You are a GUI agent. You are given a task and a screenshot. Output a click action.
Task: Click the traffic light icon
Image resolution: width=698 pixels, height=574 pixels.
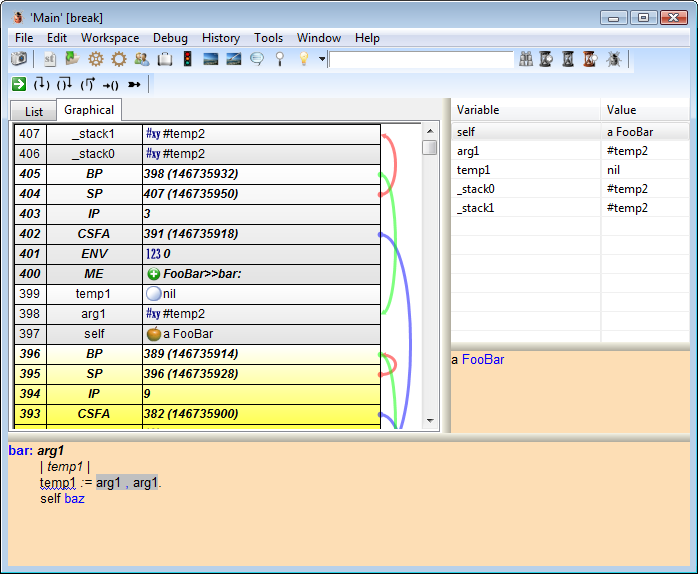(x=187, y=59)
